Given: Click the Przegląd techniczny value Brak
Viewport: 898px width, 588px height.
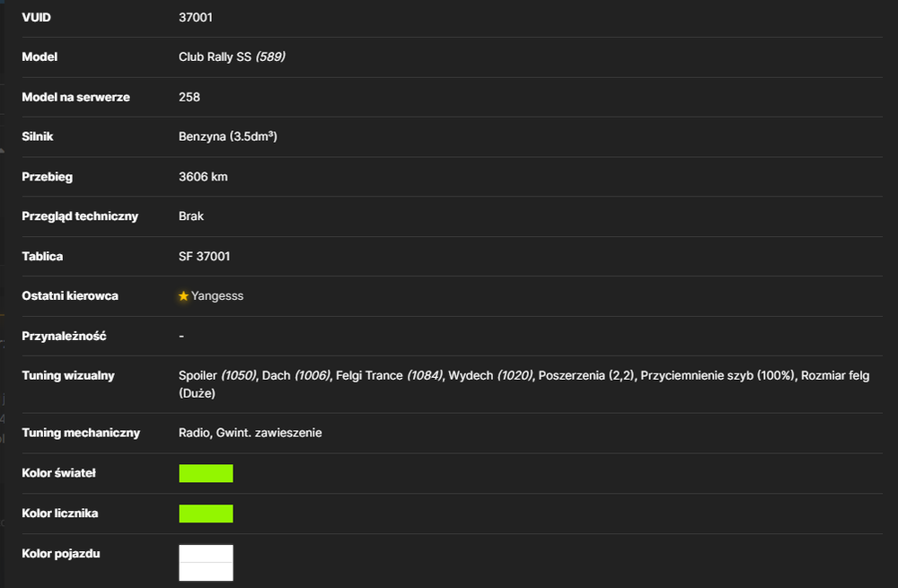Looking at the screenshot, I should (x=190, y=215).
